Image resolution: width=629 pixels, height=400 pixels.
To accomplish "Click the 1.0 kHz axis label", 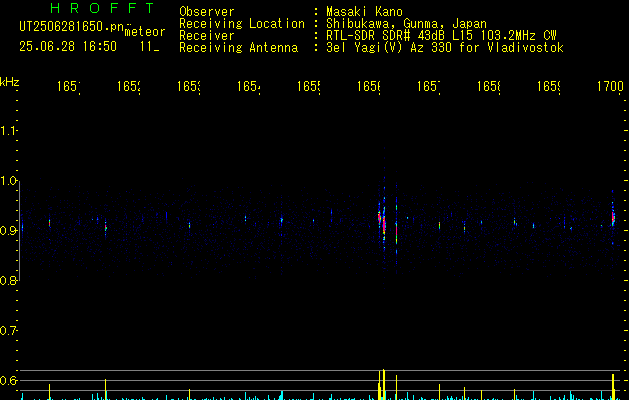I will pyautogui.click(x=8, y=181).
